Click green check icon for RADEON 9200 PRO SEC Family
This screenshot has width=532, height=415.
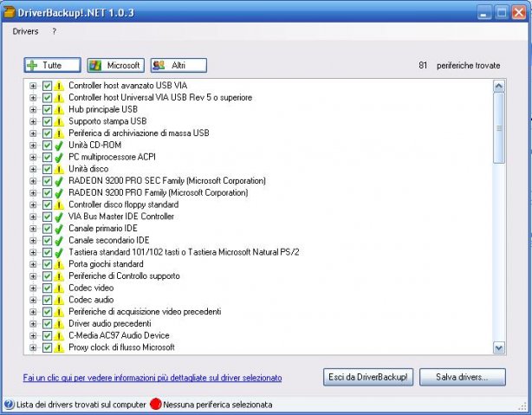59,181
